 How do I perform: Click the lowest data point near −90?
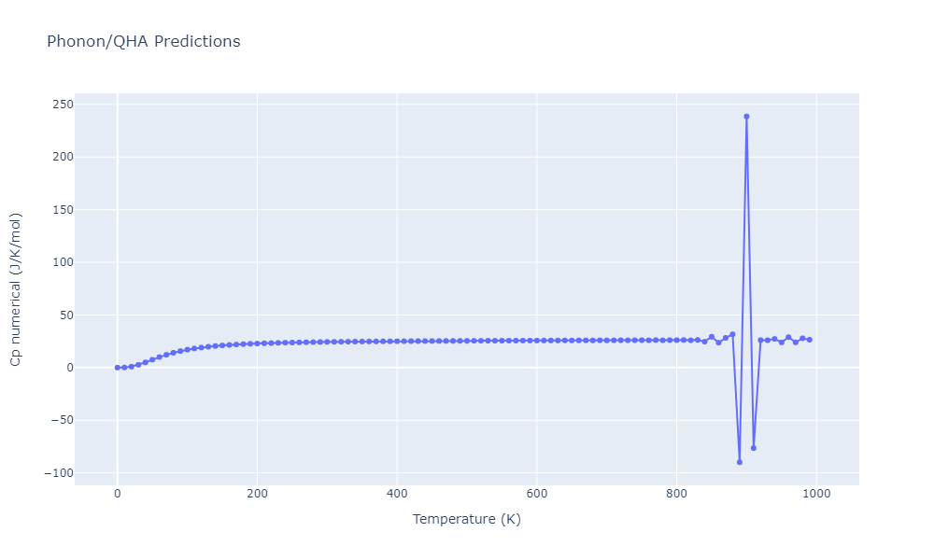coord(740,462)
